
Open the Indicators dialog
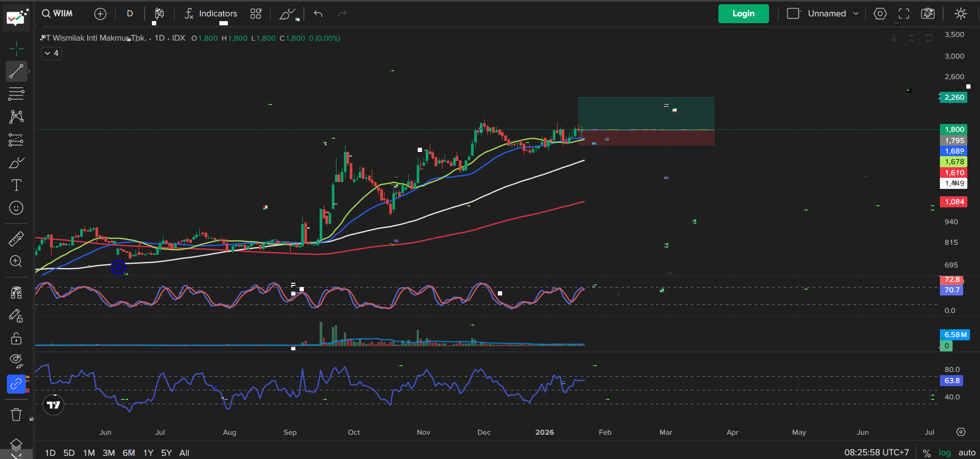click(x=211, y=14)
